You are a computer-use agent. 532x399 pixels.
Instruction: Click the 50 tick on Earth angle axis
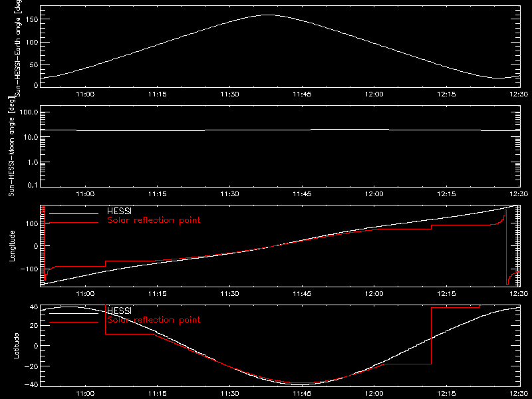click(x=34, y=65)
